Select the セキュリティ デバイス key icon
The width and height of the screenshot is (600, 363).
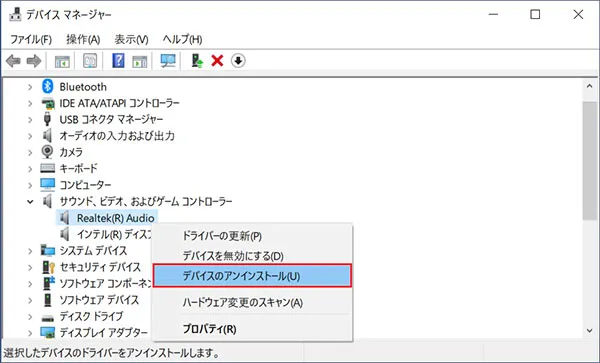[48, 267]
